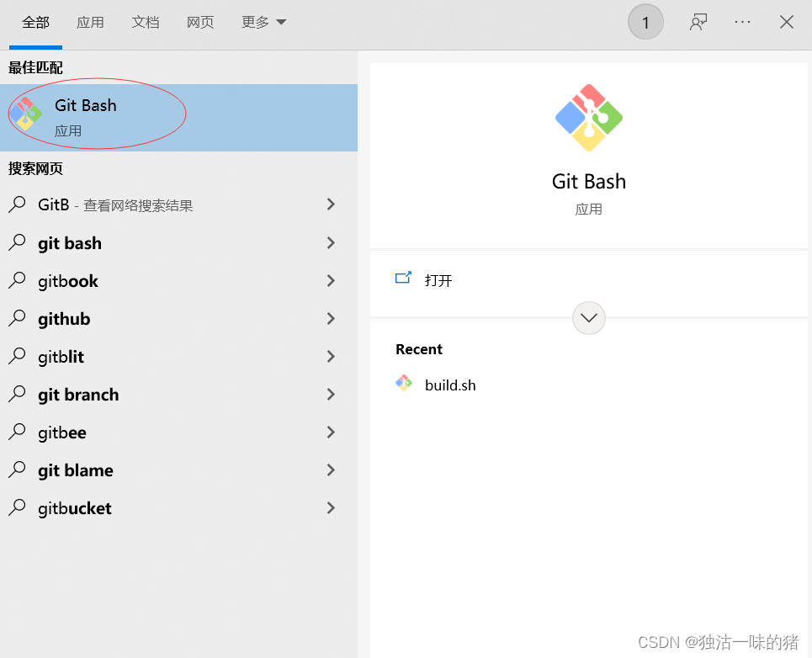Select the gitblit search suggestion
Viewport: 812px width, 658px height.
178,356
